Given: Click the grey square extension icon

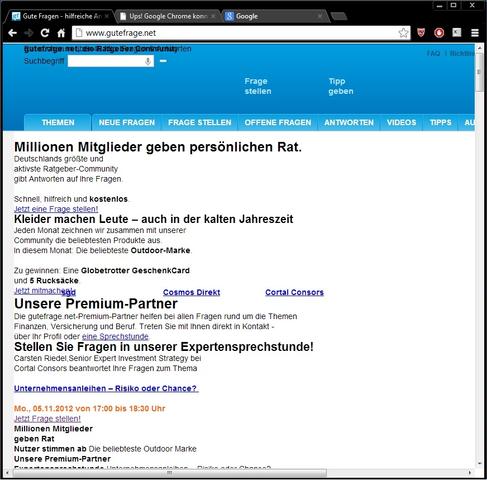Looking at the screenshot, I should (457, 32).
